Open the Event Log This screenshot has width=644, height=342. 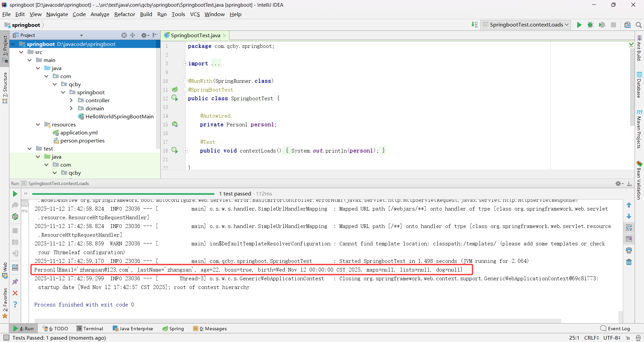pyautogui.click(x=615, y=329)
